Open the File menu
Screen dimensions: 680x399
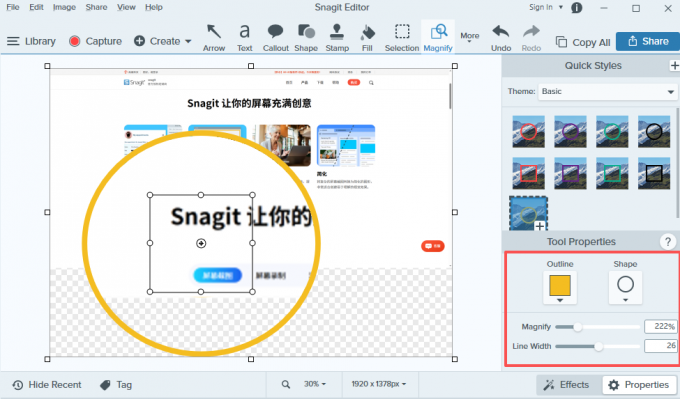point(13,7)
